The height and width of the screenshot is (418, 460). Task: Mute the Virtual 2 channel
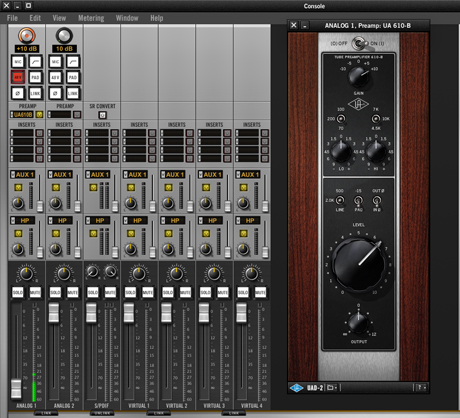(x=185, y=292)
